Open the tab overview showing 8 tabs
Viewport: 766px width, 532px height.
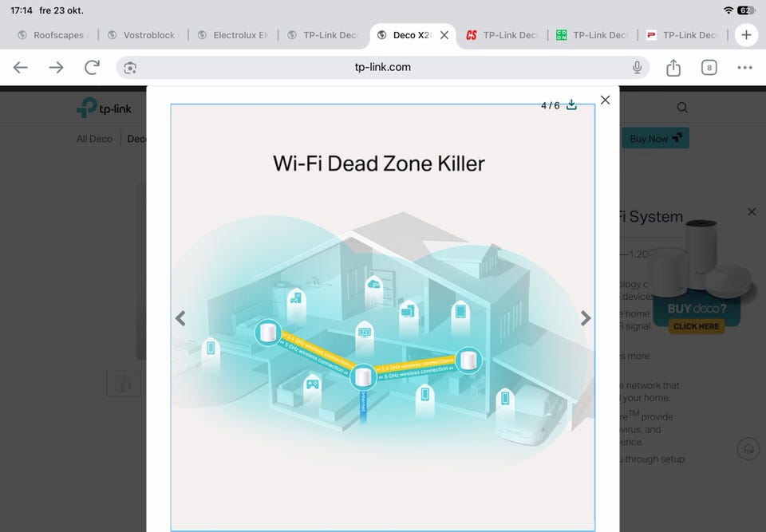[709, 68]
